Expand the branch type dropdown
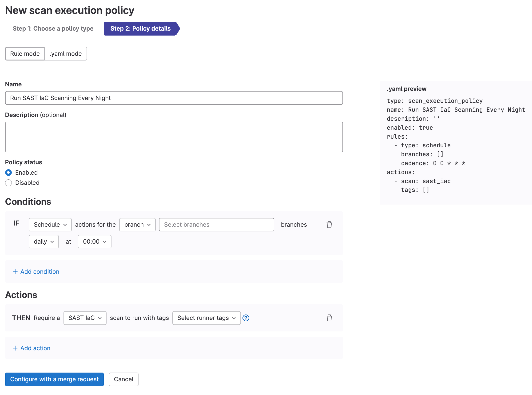The width and height of the screenshot is (532, 395). click(137, 225)
